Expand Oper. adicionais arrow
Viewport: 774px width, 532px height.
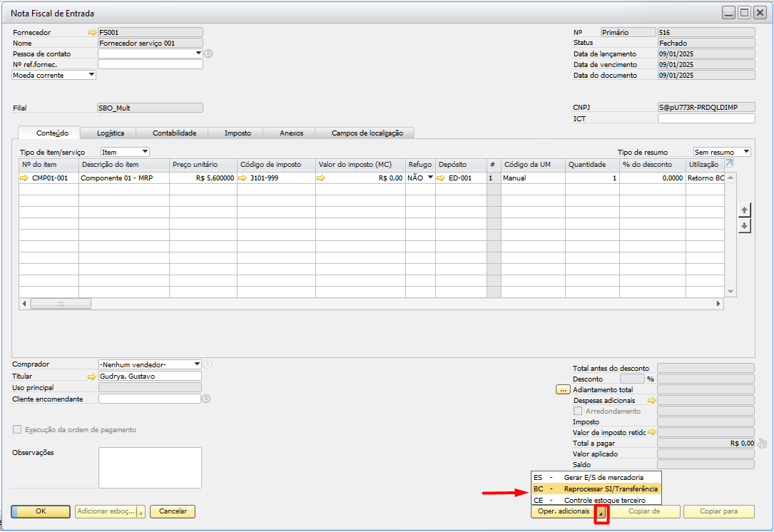point(601,513)
